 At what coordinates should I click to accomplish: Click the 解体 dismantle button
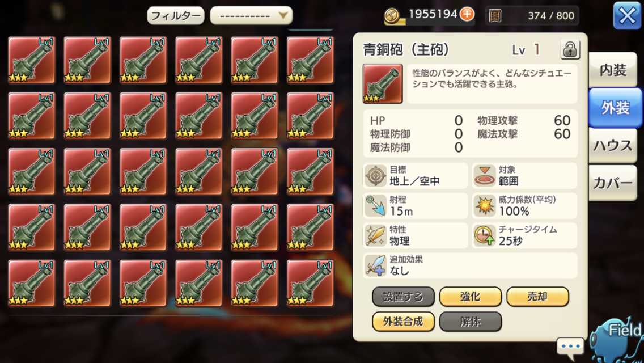471,322
